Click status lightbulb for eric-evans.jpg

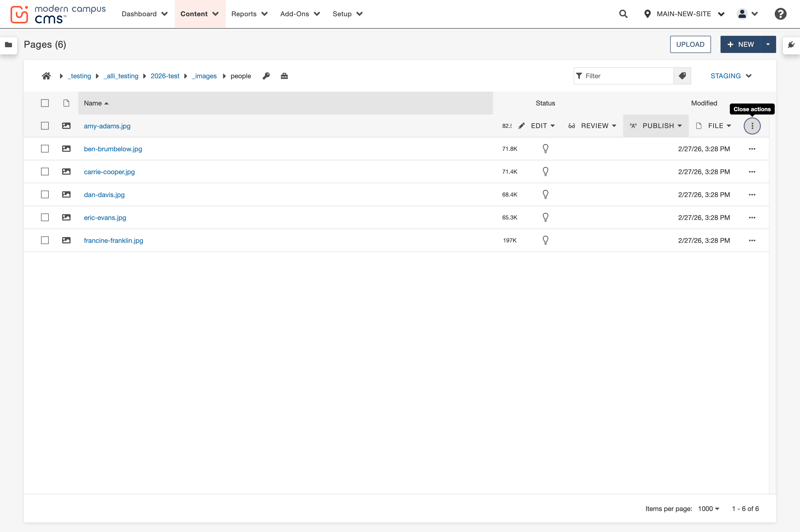point(545,218)
